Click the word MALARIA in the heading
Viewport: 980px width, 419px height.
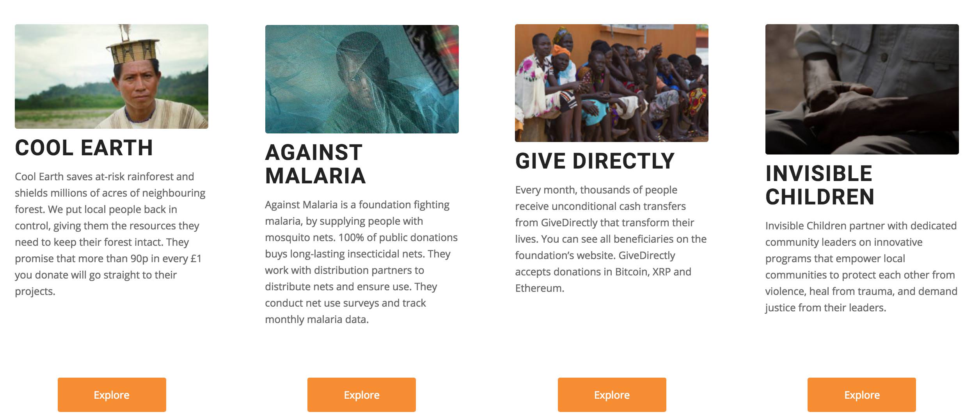315,176
